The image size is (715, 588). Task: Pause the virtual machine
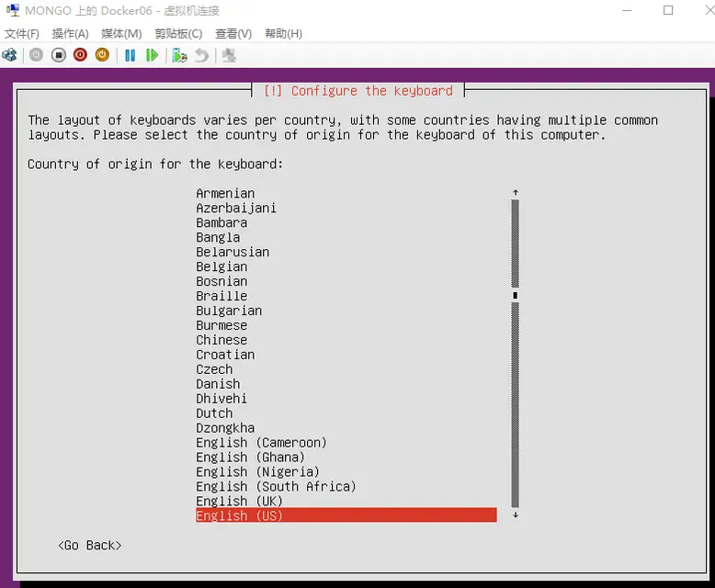pyautogui.click(x=130, y=56)
